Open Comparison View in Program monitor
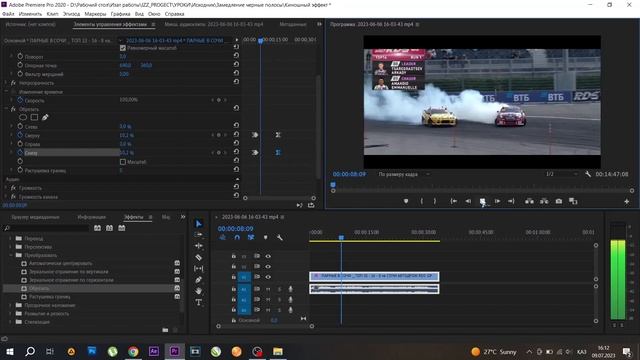 (x=573, y=201)
